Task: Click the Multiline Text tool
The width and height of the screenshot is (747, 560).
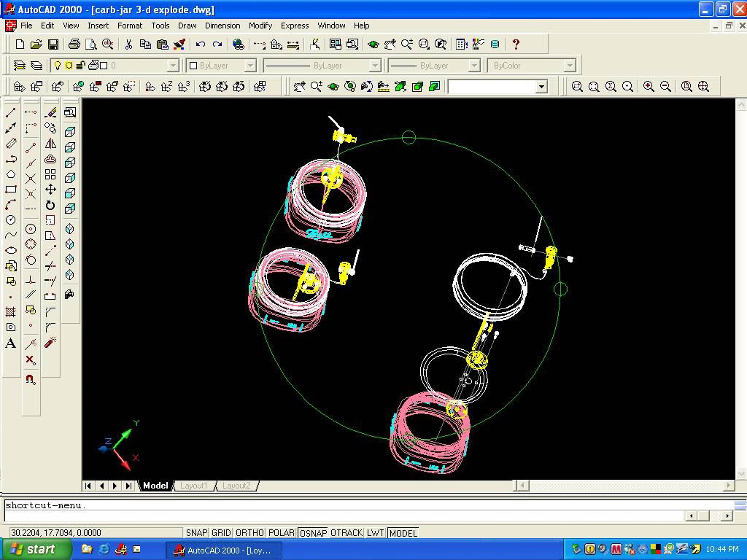Action: click(11, 343)
